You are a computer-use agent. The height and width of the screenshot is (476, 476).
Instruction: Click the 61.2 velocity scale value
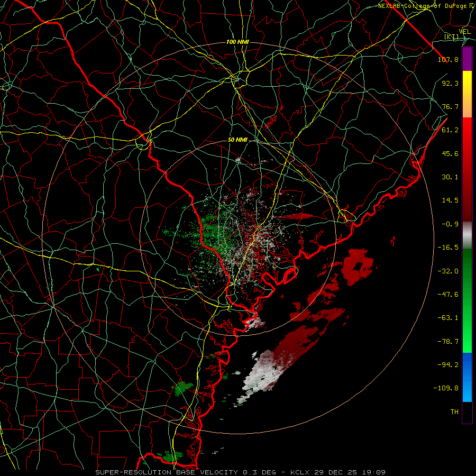click(450, 130)
